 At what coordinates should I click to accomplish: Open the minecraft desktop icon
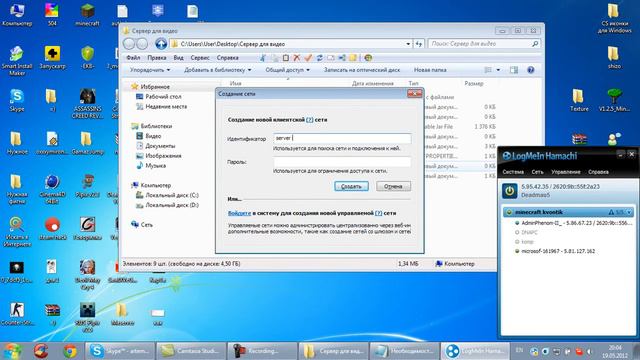tap(87, 16)
